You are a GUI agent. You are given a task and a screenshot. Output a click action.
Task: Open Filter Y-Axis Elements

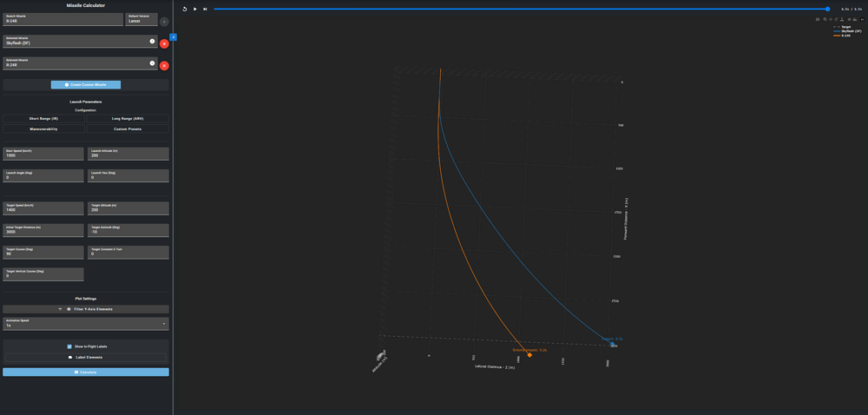tap(86, 309)
